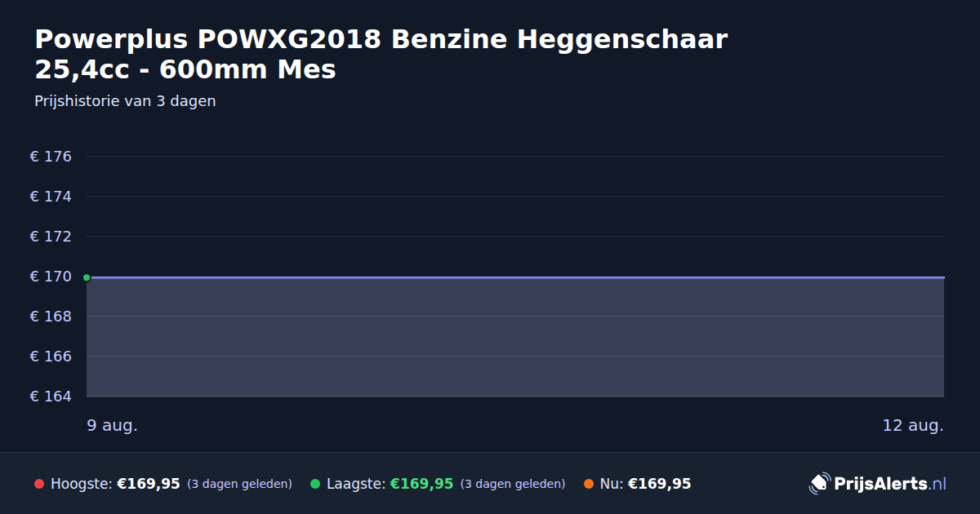Click the Powerplus POWXG2018 product title
This screenshot has width=980, height=514.
381,54
